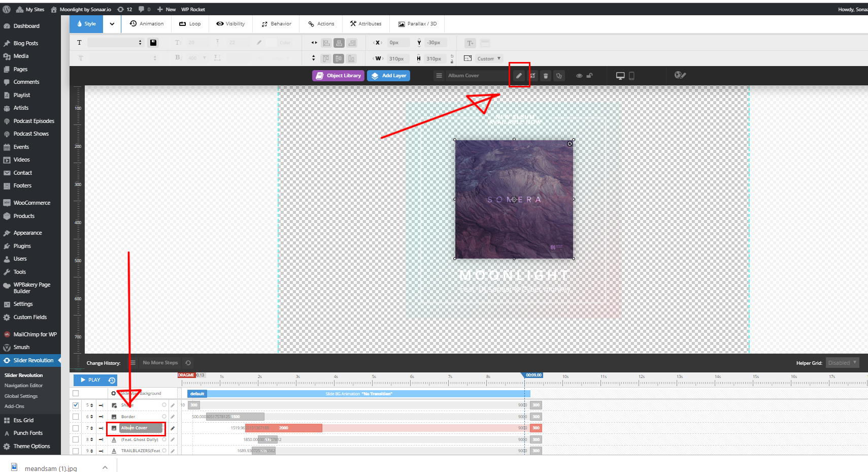Change z-index stepper on layer 9

coord(92,451)
